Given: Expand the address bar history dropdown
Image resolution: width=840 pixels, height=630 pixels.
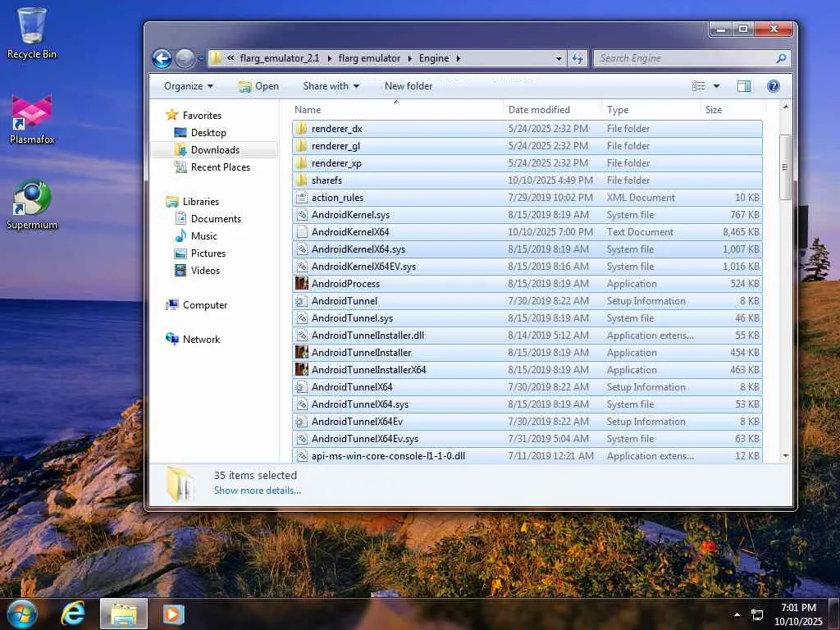Looking at the screenshot, I should pyautogui.click(x=559, y=58).
